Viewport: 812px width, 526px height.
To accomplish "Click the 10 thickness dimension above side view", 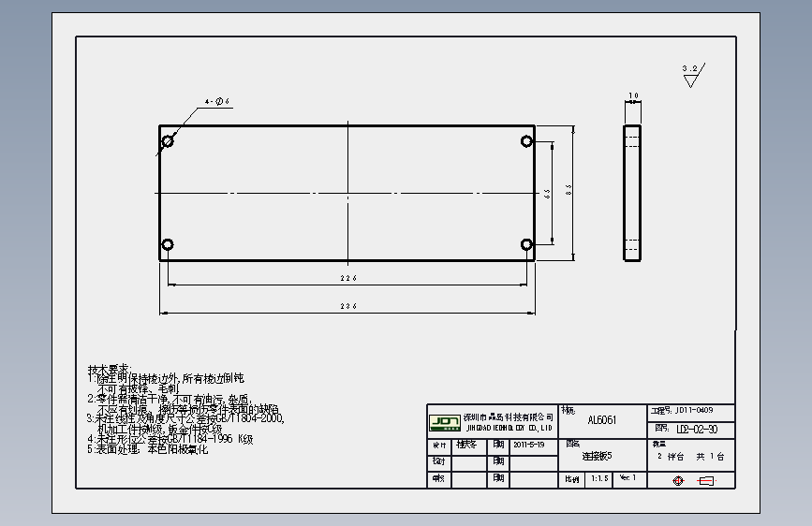I will [x=633, y=95].
